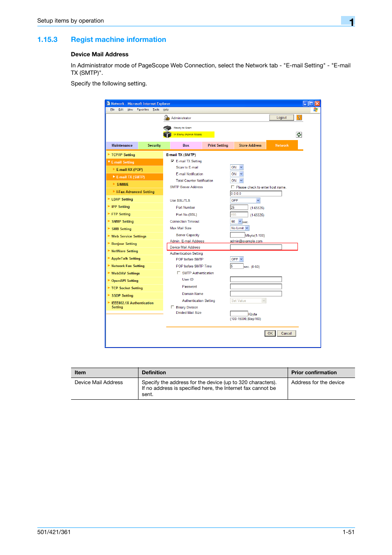The image size is (392, 555).
Task: Click the help question mark icon
Action: tap(299, 117)
